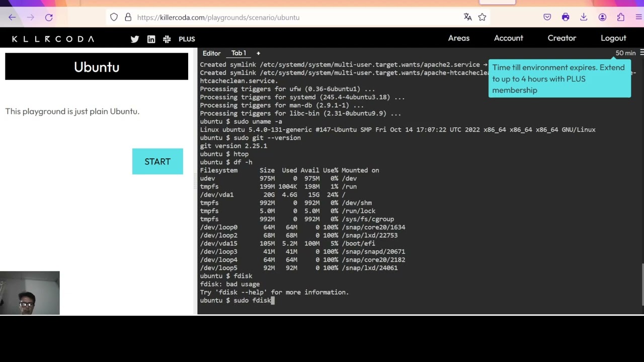This screenshot has height=362, width=644.
Task: Open the Areas menu
Action: pos(459,38)
